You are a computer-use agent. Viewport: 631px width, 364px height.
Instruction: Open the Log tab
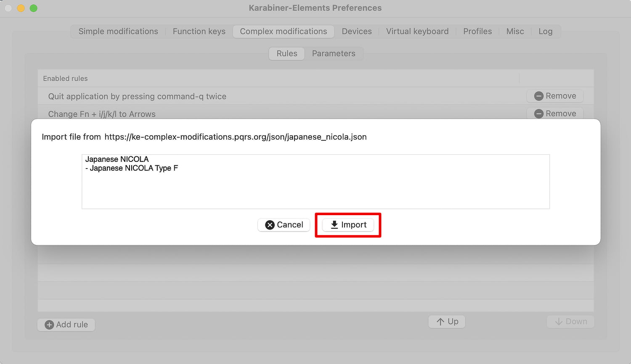point(546,32)
